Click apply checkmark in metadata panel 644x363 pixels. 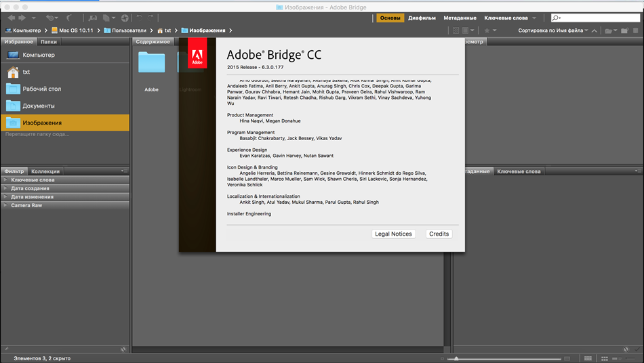click(x=637, y=349)
